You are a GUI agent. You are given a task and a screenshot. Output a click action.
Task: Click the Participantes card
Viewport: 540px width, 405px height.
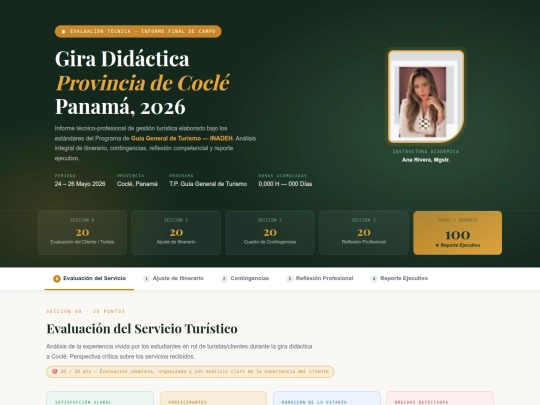(x=213, y=398)
